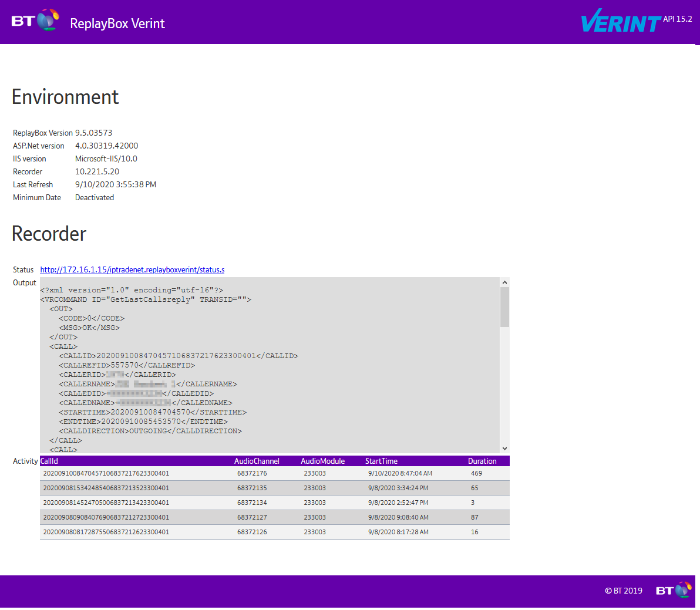Select CallId ending 213423300401 row
This screenshot has height=610, width=700.
275,503
